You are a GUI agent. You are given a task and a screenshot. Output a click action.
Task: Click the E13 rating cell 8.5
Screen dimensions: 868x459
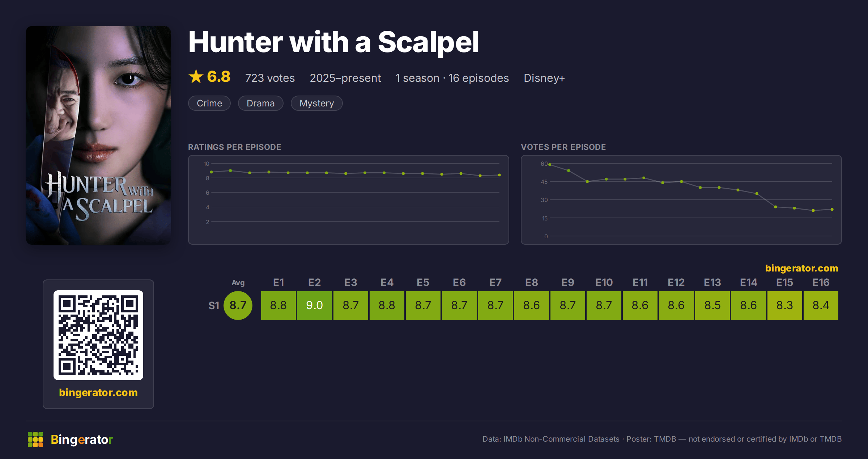pos(712,305)
